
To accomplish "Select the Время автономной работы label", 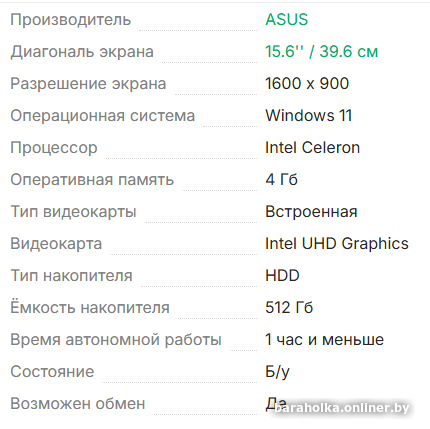I will (116, 340).
